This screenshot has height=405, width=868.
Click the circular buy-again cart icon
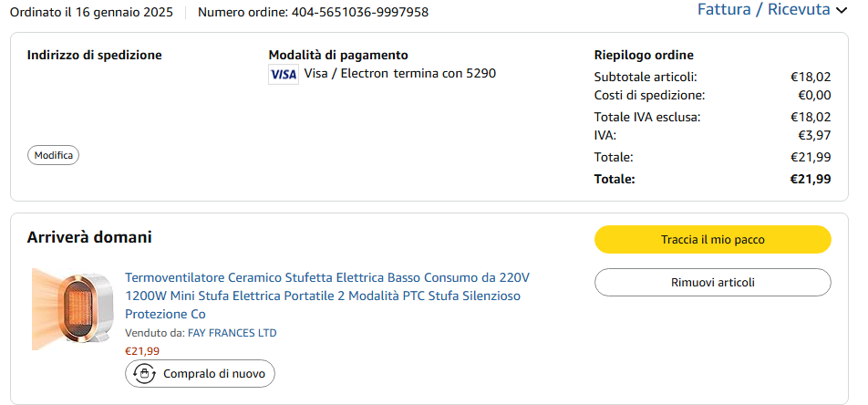tap(144, 374)
